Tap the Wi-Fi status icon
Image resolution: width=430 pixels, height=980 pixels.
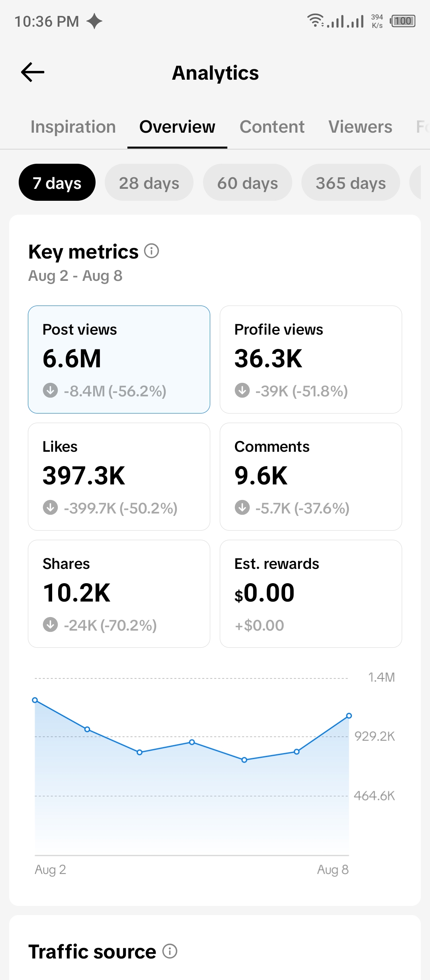tap(315, 20)
